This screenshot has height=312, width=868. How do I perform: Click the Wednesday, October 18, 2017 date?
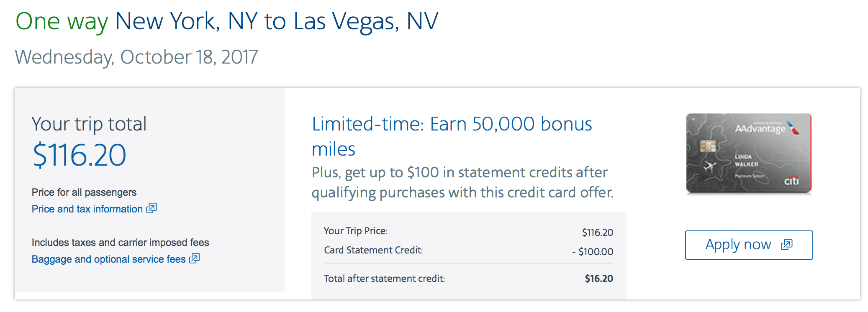(136, 57)
